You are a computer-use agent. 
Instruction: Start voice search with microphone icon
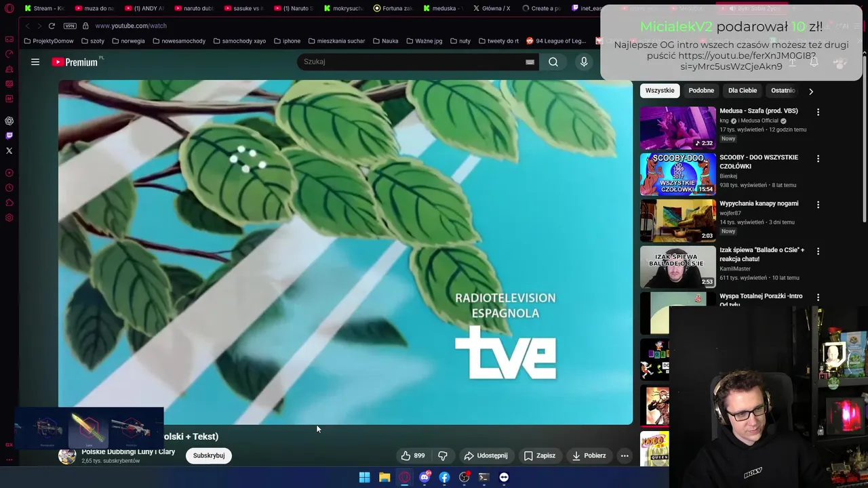point(584,62)
